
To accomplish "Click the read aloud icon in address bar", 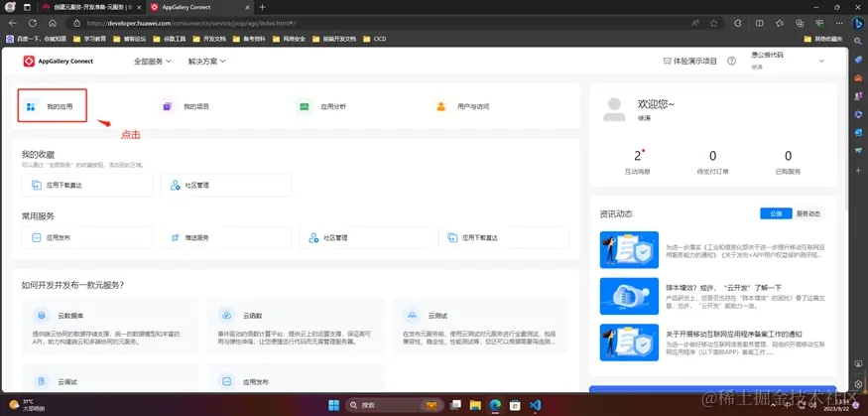I will 695,23.
